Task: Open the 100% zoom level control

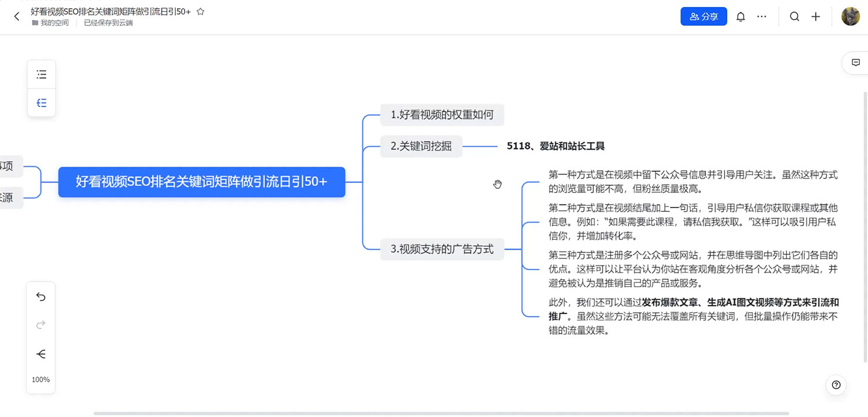Action: click(41, 379)
